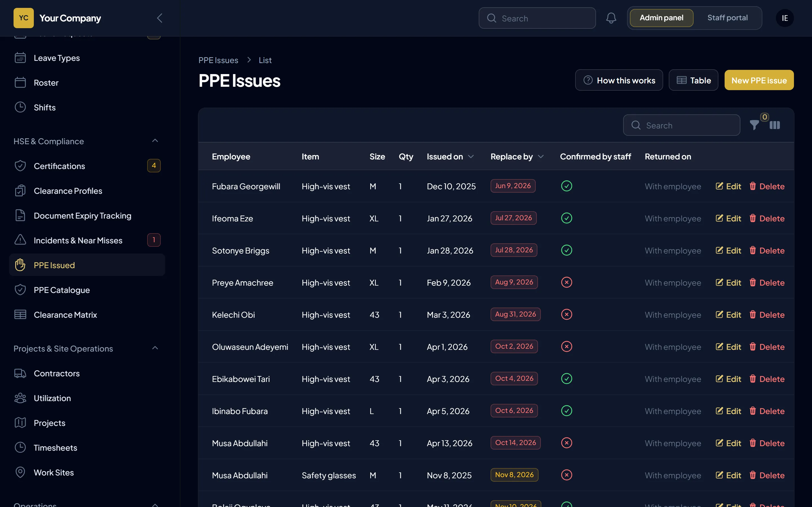Open the table filter funnel icon
This screenshot has width=812, height=507.
[x=754, y=125]
